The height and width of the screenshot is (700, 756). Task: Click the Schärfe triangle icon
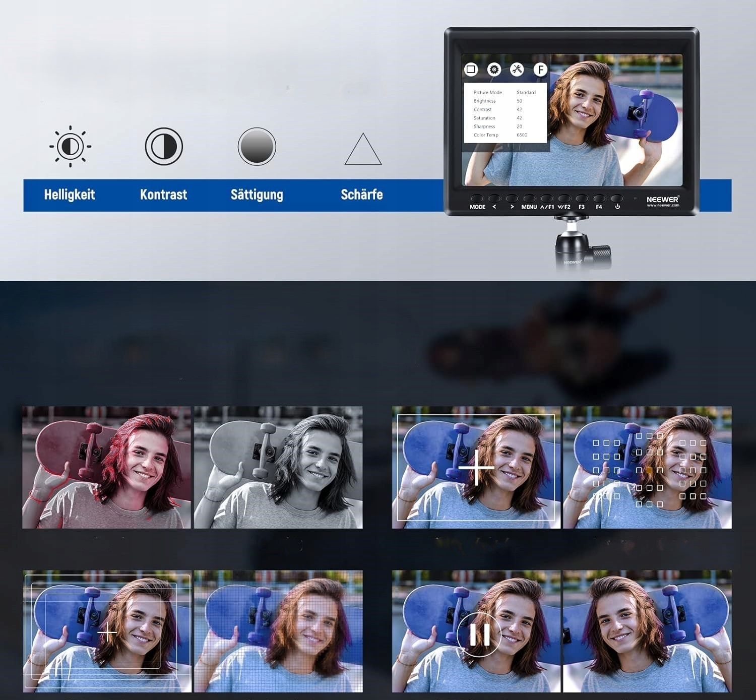(363, 150)
